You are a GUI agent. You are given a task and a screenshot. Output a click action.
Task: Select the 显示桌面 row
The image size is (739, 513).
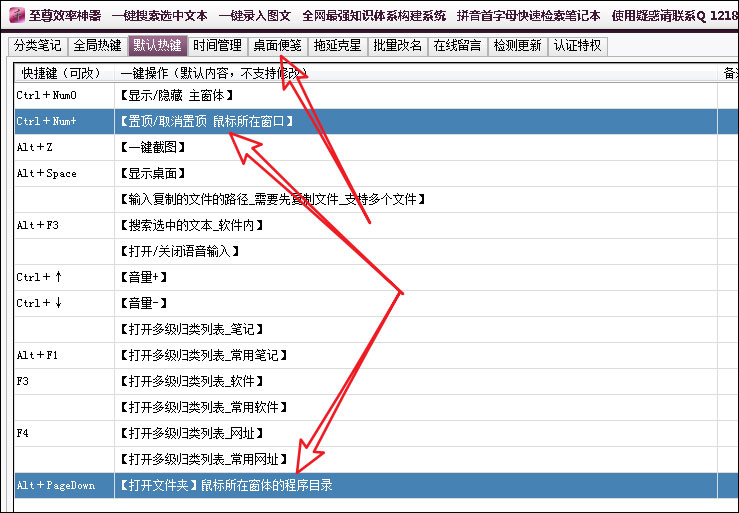[x=300, y=173]
